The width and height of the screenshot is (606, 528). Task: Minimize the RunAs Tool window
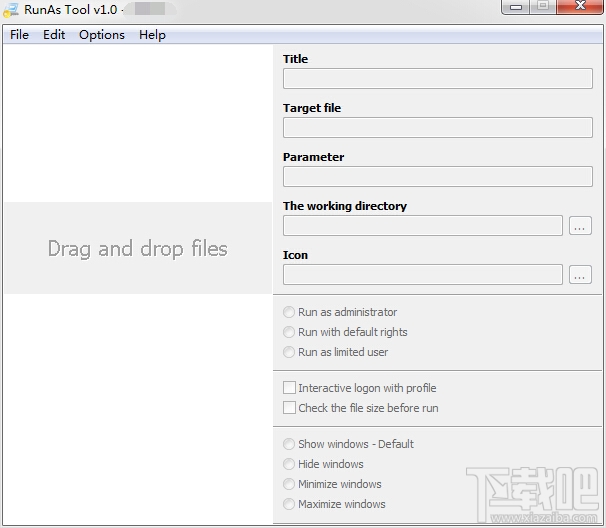516,7
